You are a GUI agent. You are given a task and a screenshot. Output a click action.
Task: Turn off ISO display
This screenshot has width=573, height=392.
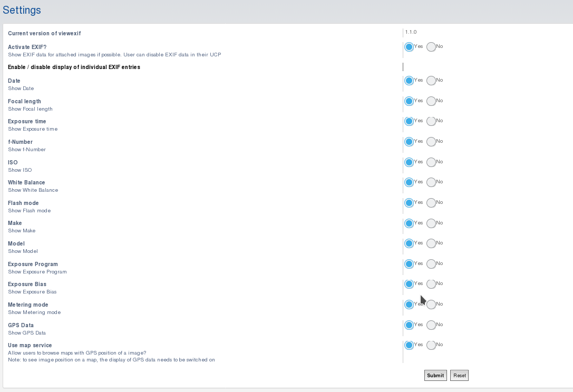431,162
